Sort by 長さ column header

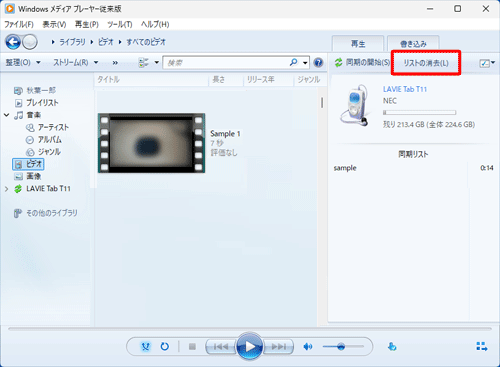coord(226,80)
